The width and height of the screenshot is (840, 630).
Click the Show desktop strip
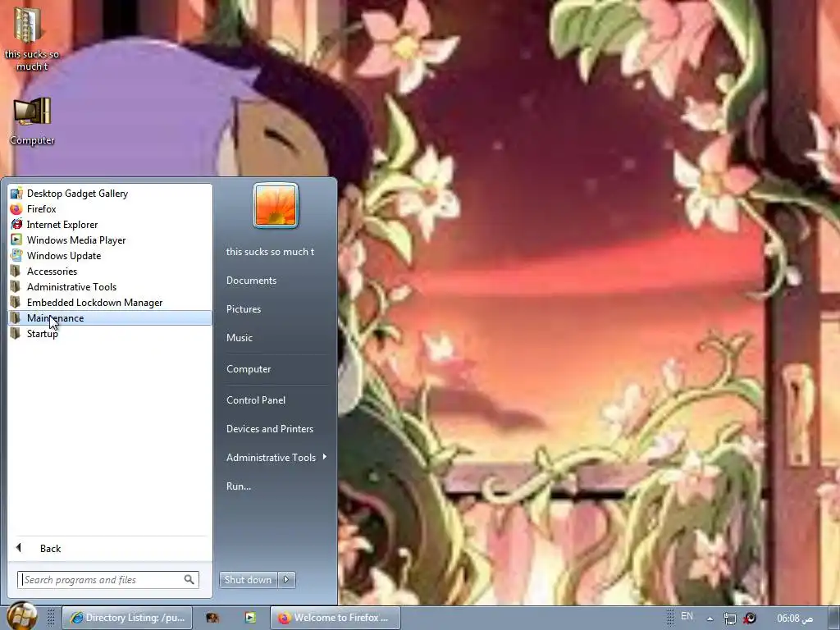(834, 619)
